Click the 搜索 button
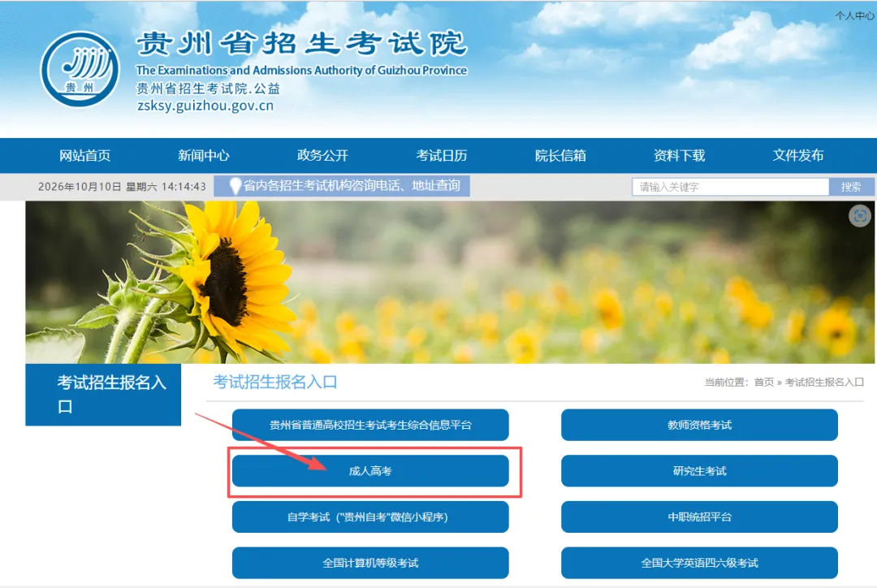 coord(851,187)
